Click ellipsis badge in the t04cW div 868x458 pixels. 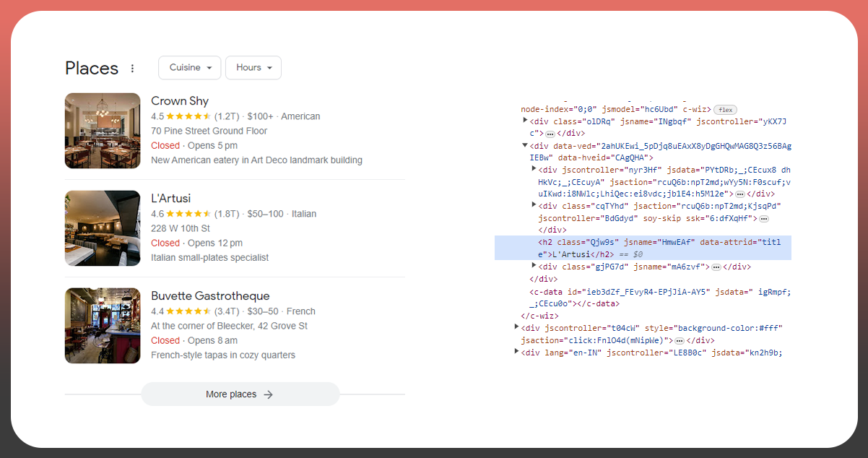(x=679, y=341)
